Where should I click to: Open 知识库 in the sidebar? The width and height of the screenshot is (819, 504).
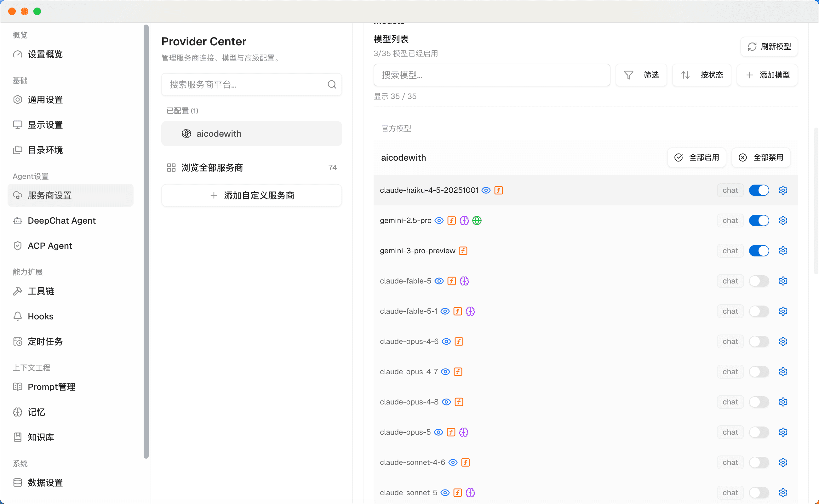pyautogui.click(x=70, y=437)
